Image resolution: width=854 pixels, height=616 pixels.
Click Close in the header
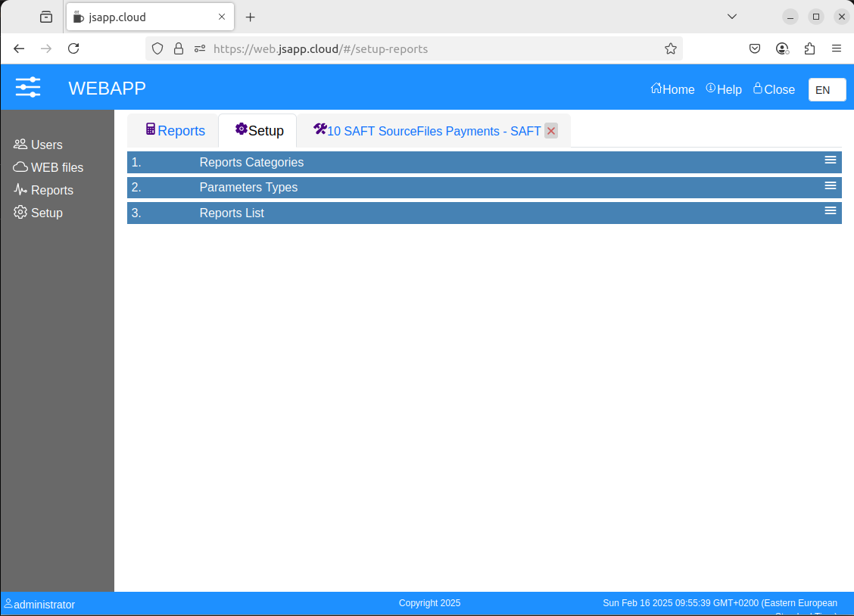click(774, 89)
